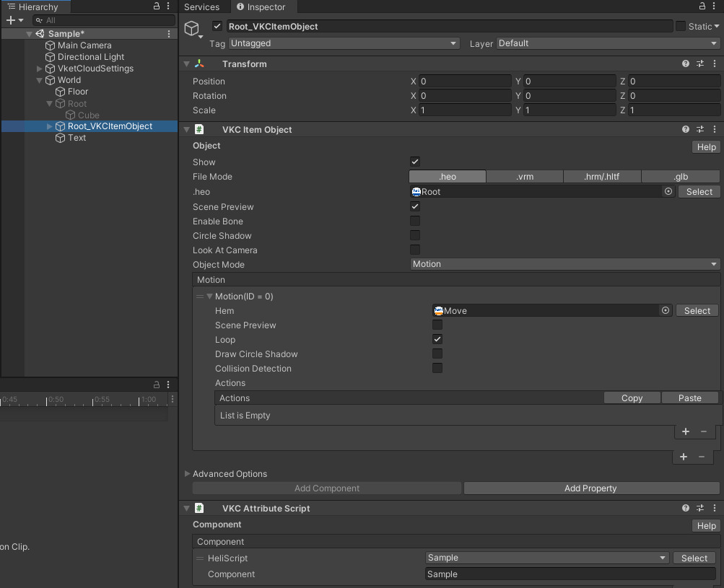The image size is (724, 588).
Task: Expand the Advanced Options foldout
Action: pos(188,474)
